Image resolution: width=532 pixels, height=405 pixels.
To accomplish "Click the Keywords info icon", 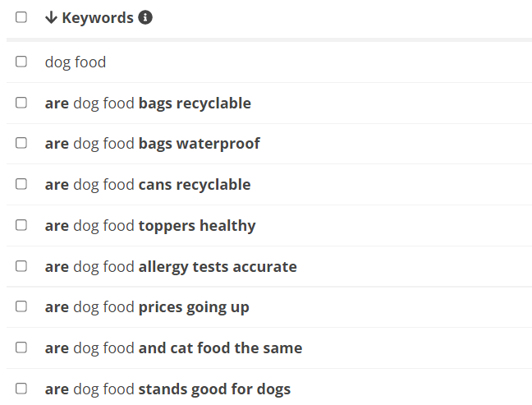I will tap(145, 17).
